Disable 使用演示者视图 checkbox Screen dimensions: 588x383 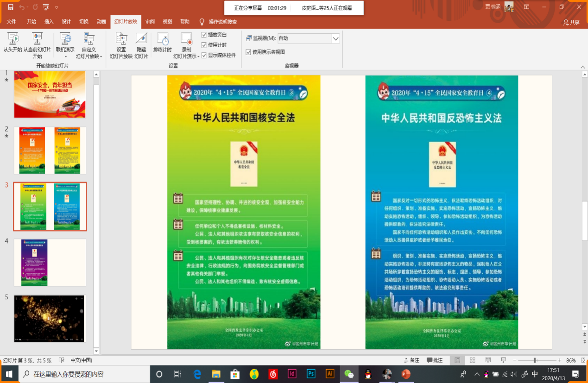tap(248, 52)
